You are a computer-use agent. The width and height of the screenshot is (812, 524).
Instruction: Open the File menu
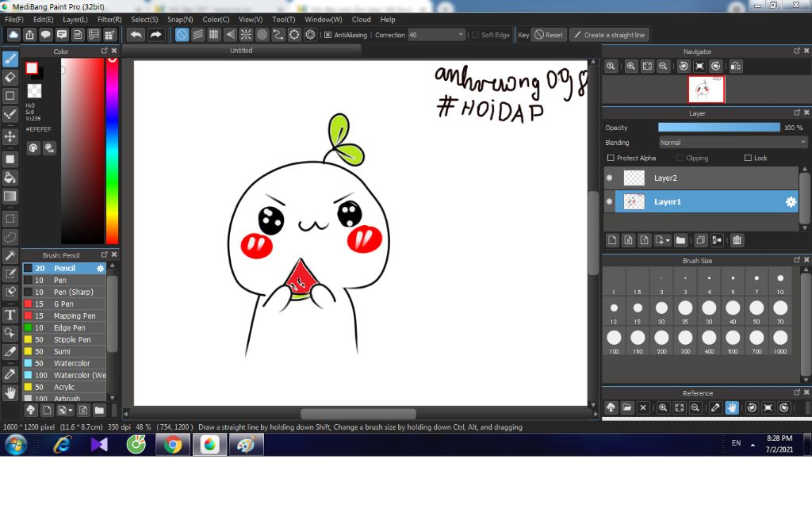(13, 20)
